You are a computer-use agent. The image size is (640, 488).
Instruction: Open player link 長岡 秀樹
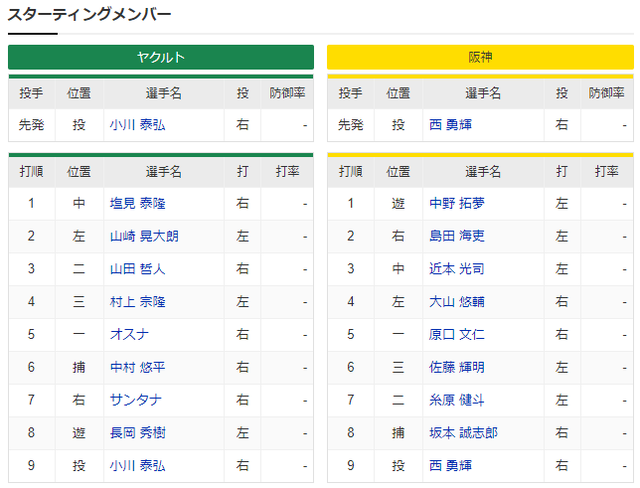click(x=138, y=433)
